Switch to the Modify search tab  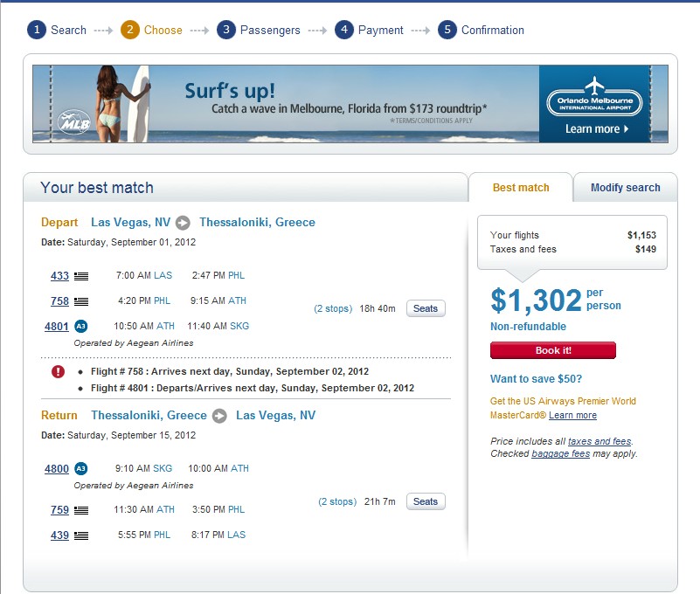tap(625, 188)
